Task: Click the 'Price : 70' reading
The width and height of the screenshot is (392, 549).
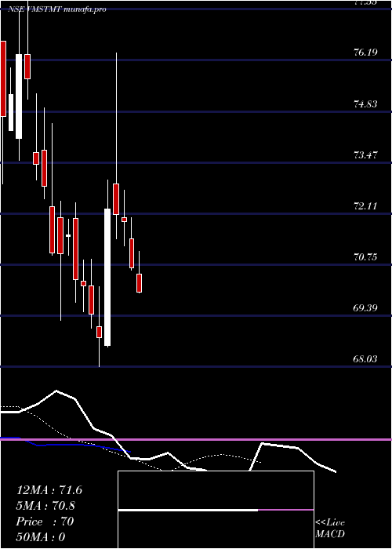Action: [x=45, y=522]
